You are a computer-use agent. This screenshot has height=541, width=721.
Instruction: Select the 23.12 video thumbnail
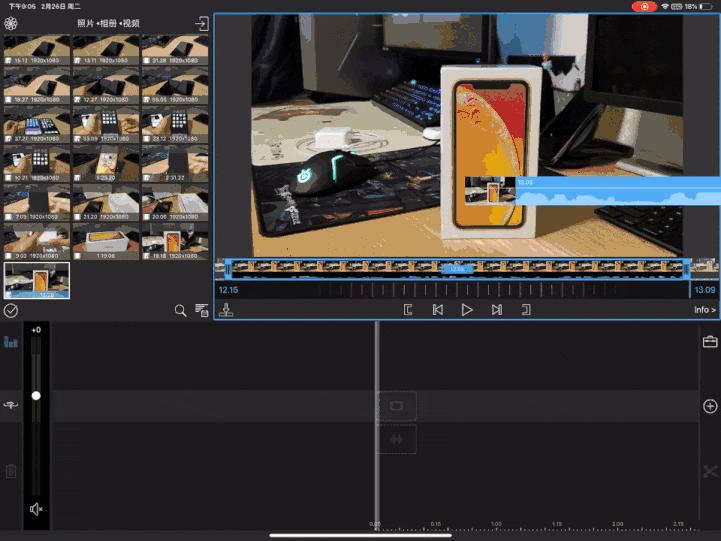[x=175, y=125]
